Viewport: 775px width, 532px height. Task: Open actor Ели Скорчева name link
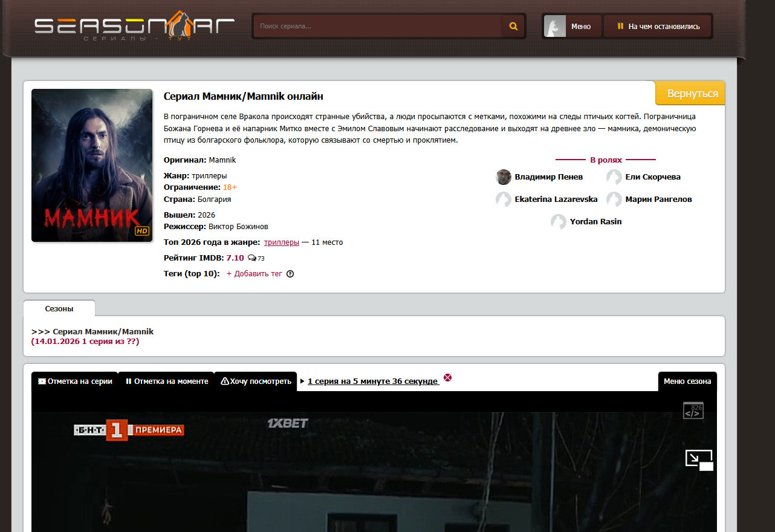pyautogui.click(x=653, y=177)
